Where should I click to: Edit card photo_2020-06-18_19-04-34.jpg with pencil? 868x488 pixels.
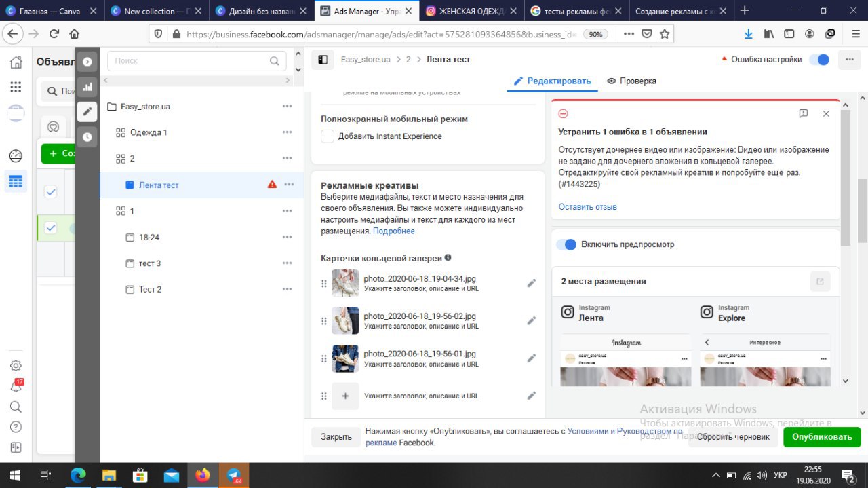tap(531, 283)
